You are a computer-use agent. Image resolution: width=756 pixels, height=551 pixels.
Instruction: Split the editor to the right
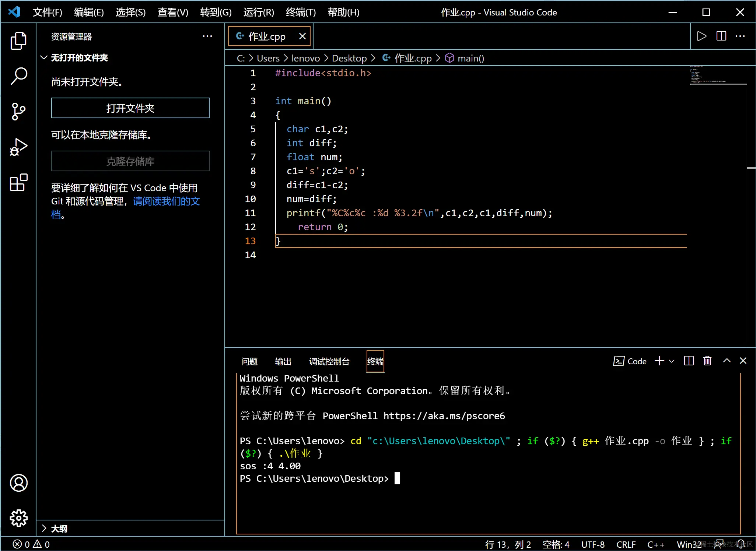point(721,36)
